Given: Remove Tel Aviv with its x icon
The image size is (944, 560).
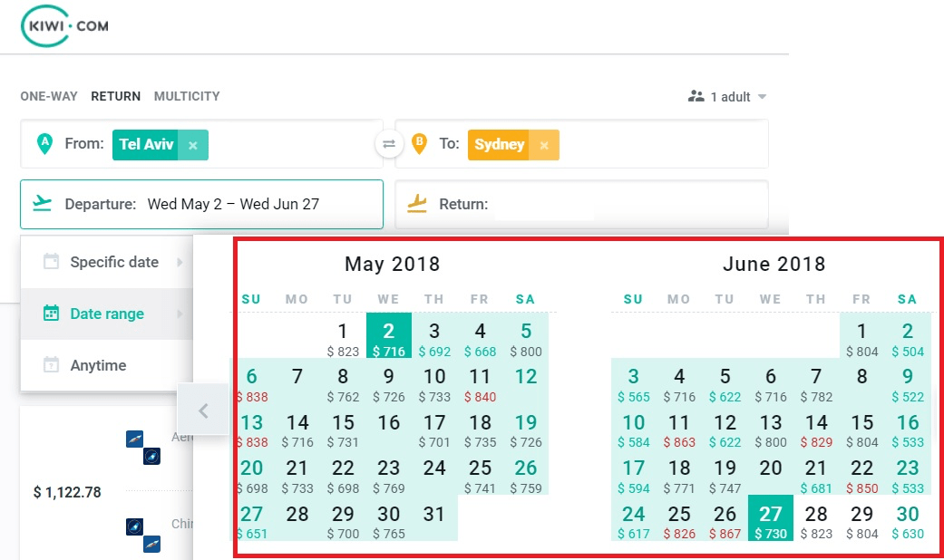Looking at the screenshot, I should [192, 145].
